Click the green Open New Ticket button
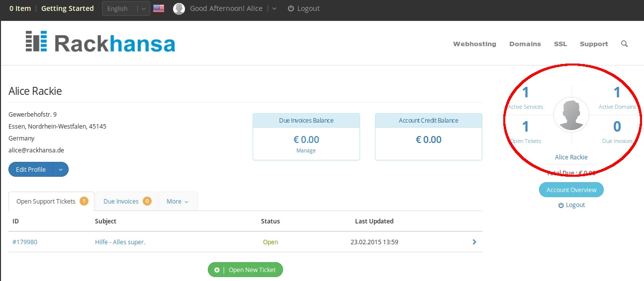Screen dimensions: 644x281 (x=245, y=270)
